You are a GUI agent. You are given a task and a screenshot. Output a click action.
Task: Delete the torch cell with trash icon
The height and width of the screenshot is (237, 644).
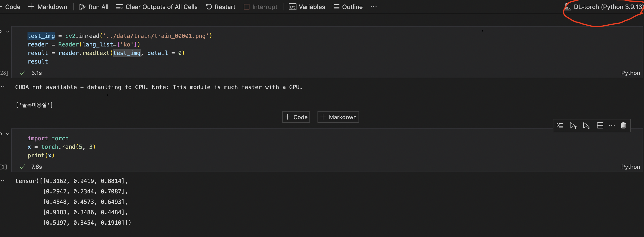pyautogui.click(x=623, y=126)
